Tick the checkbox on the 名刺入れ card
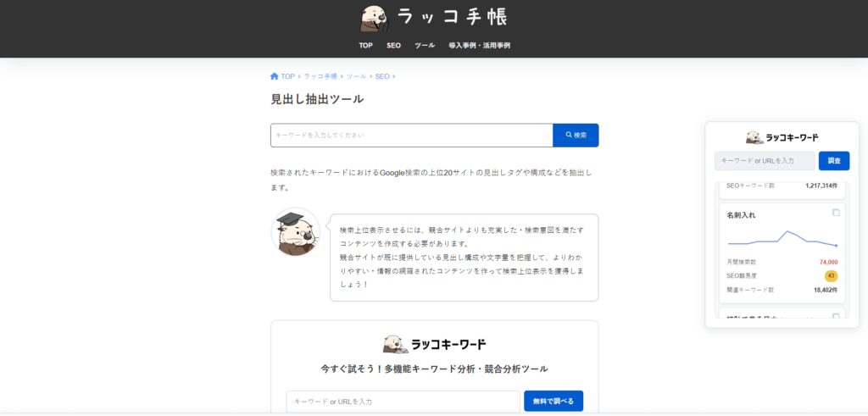 pos(836,213)
